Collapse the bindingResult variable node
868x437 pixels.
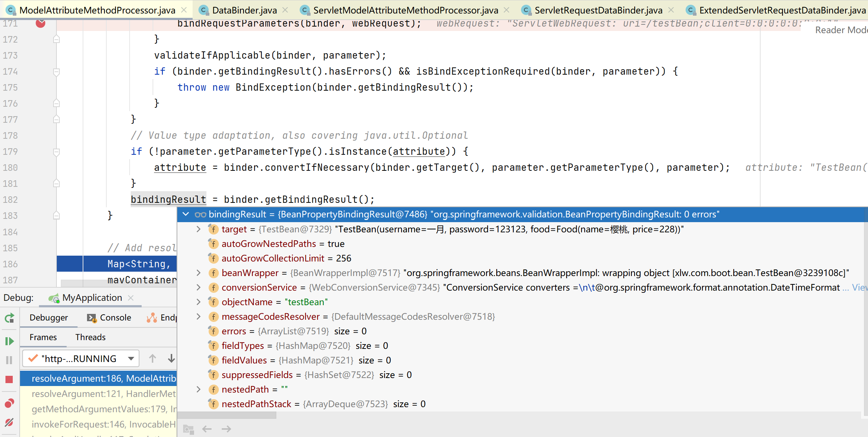[x=186, y=214]
